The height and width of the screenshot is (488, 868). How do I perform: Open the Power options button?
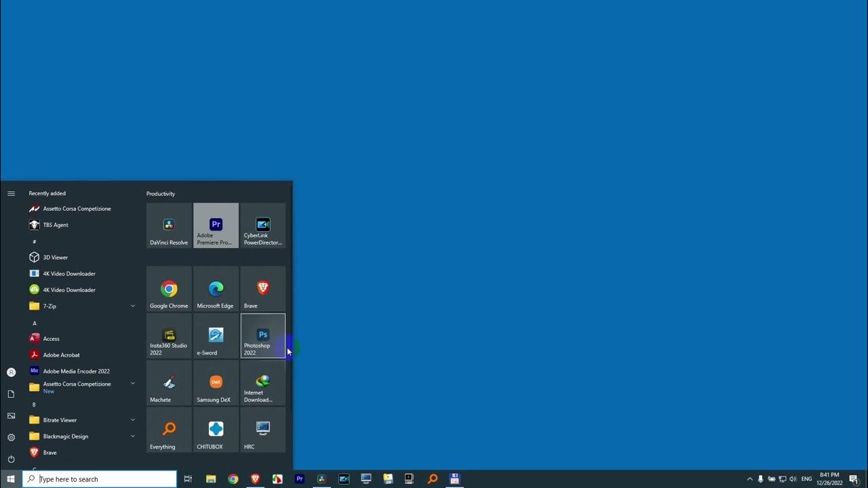coord(11,459)
